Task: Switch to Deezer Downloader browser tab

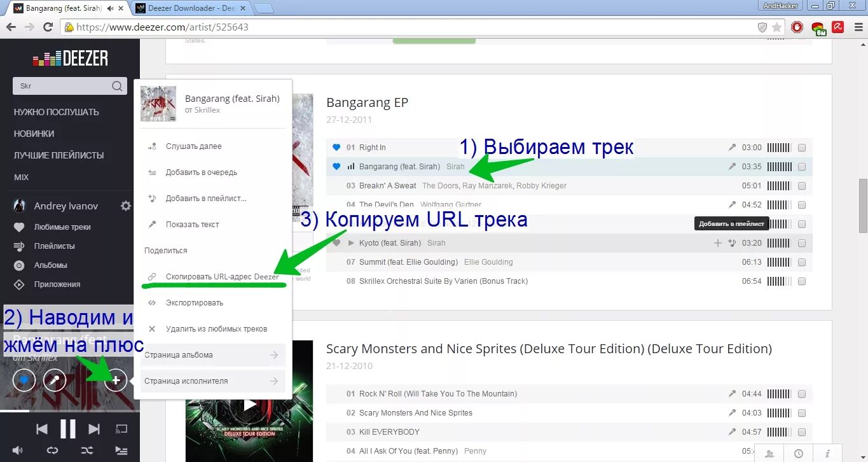Action: tap(191, 8)
